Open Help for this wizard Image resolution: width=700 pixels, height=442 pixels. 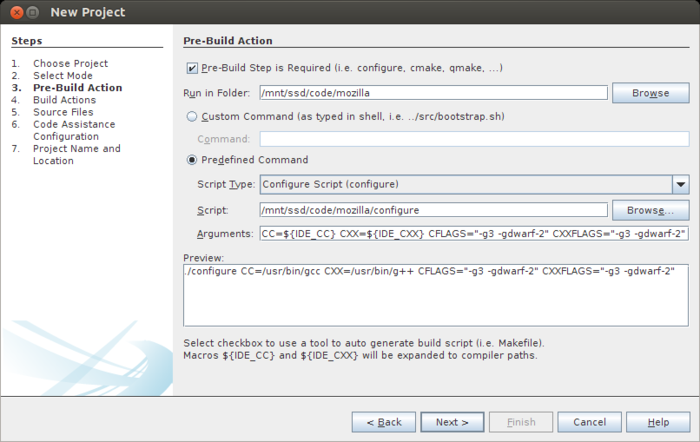coord(659,422)
